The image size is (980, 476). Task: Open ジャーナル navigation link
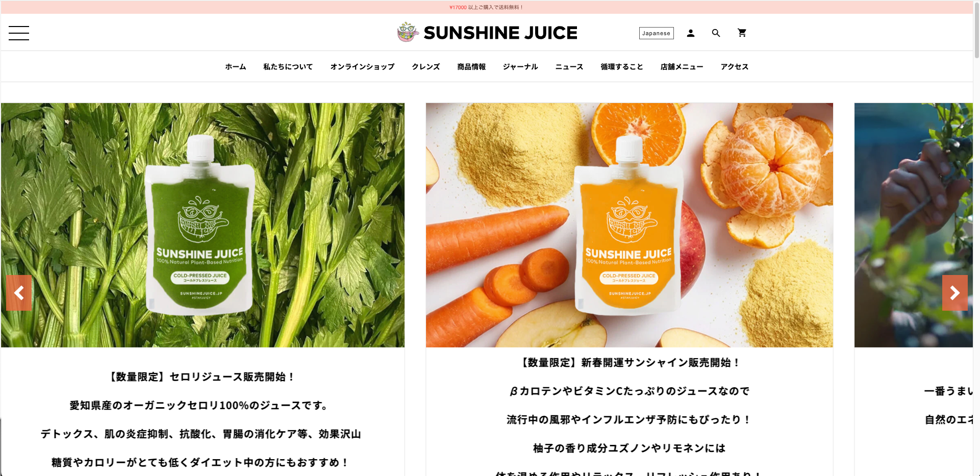[520, 67]
